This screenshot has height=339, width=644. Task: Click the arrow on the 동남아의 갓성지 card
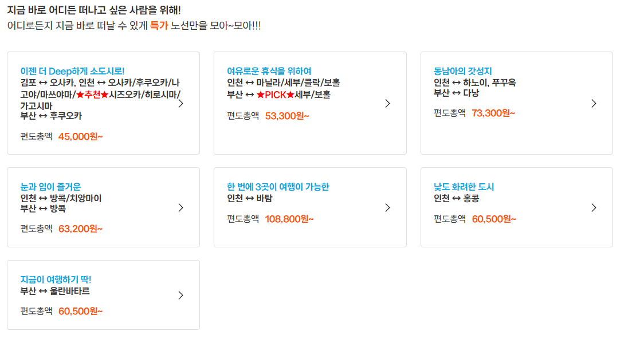pyautogui.click(x=594, y=103)
